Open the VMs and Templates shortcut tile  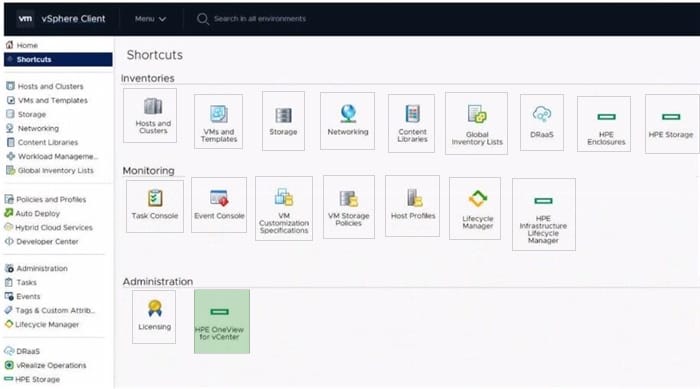point(218,121)
